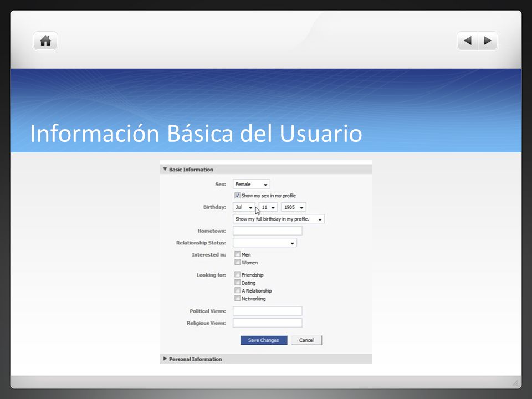532x399 pixels.
Task: Check the Networking checkbox
Action: (x=238, y=298)
